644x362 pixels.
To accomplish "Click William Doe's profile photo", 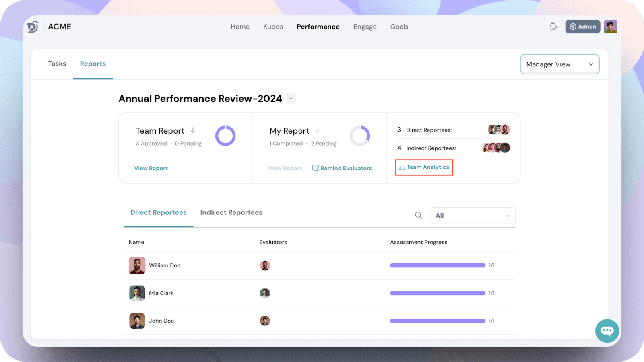I will (137, 265).
